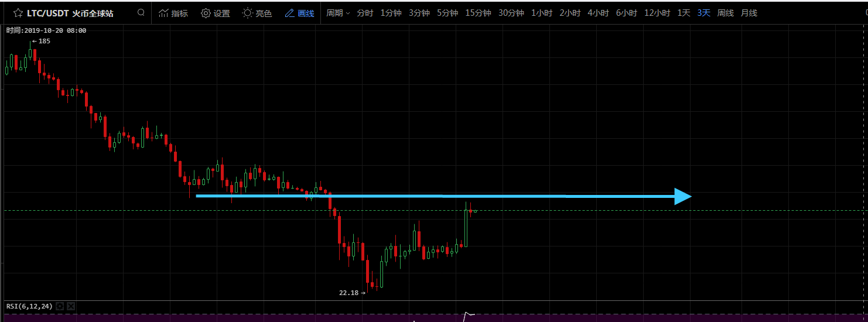This screenshot has height=322, width=868.
Task: Add LTC/USDT to favorites with the star icon
Action: 18,13
